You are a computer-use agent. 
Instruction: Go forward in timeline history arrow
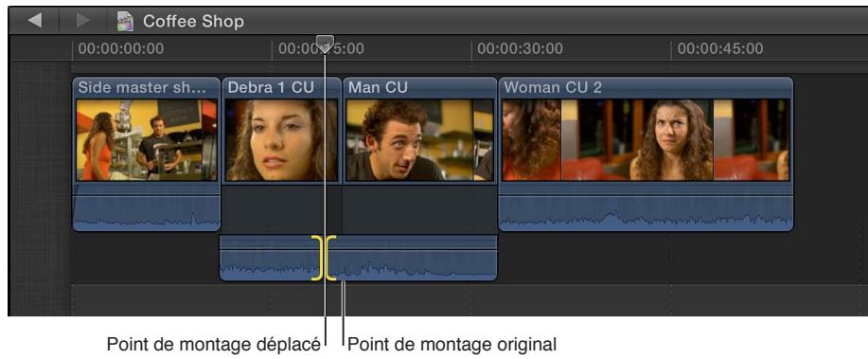83,21
